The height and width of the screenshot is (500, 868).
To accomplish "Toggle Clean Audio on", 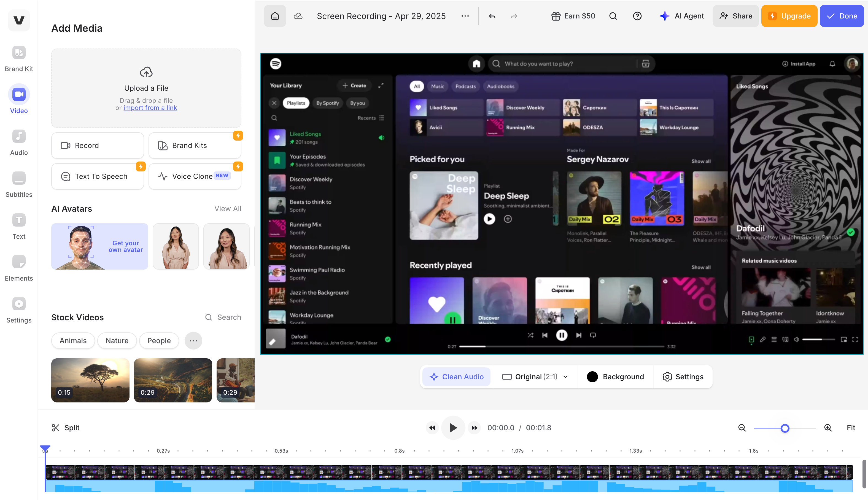I will (x=456, y=377).
